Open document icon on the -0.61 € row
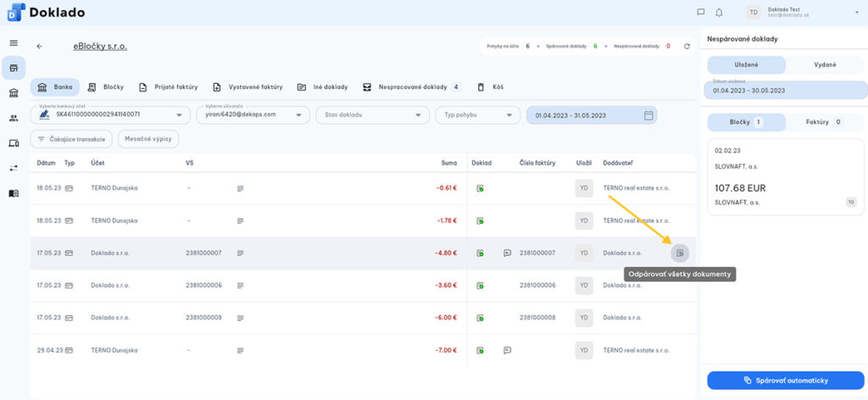The width and height of the screenshot is (868, 400). pyautogui.click(x=480, y=188)
